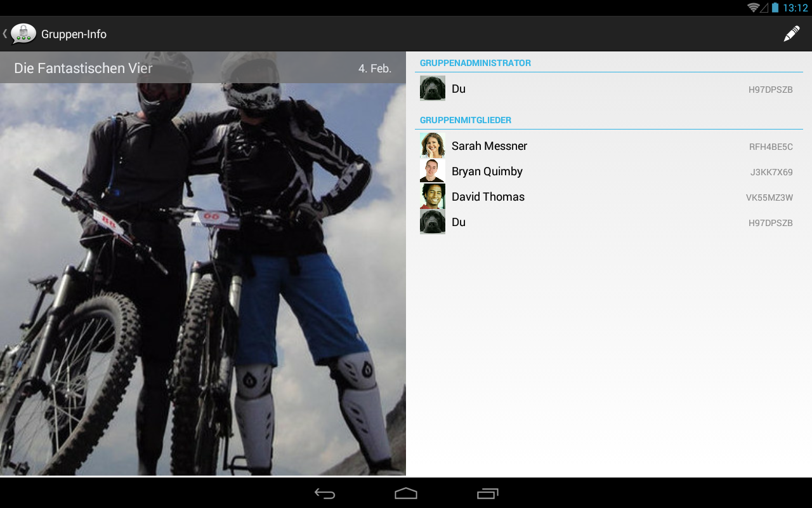Tap the administrator's dog avatar
The width and height of the screenshot is (812, 508).
point(433,88)
